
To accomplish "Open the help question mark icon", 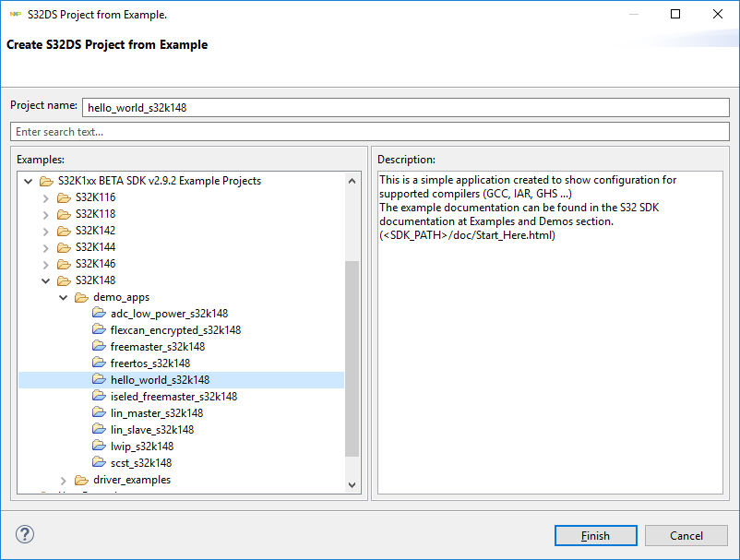I will pos(25,534).
